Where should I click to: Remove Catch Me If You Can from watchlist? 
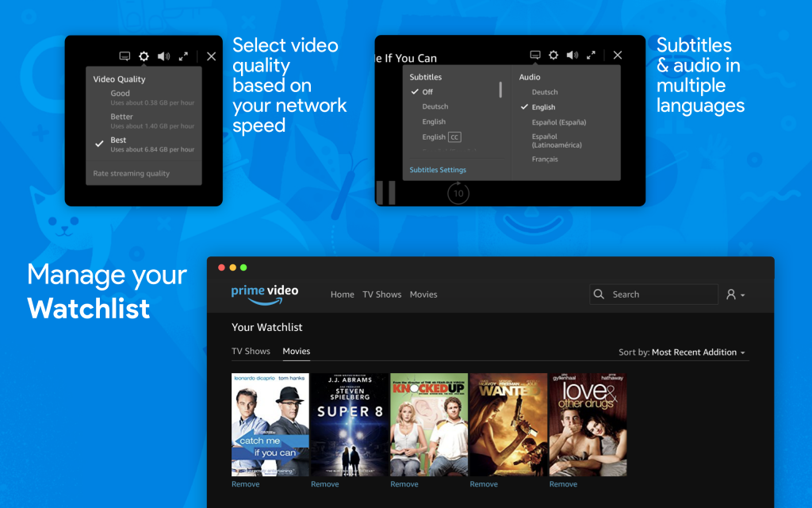tap(246, 484)
